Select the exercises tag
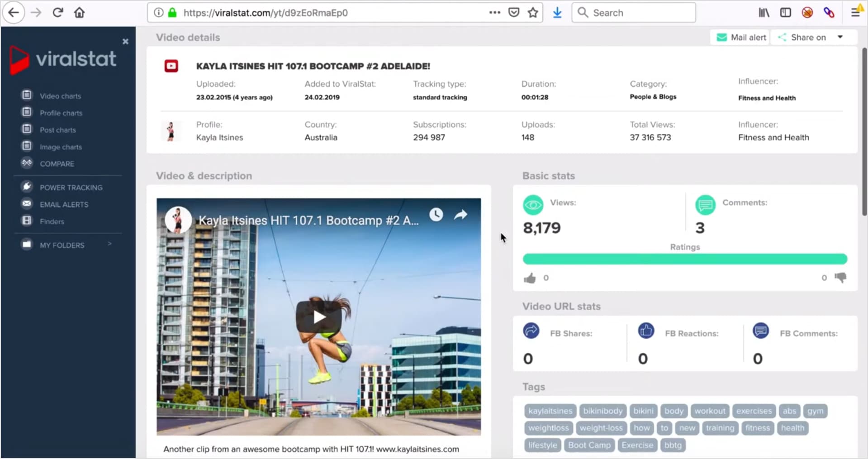This screenshot has height=459, width=868. [754, 411]
